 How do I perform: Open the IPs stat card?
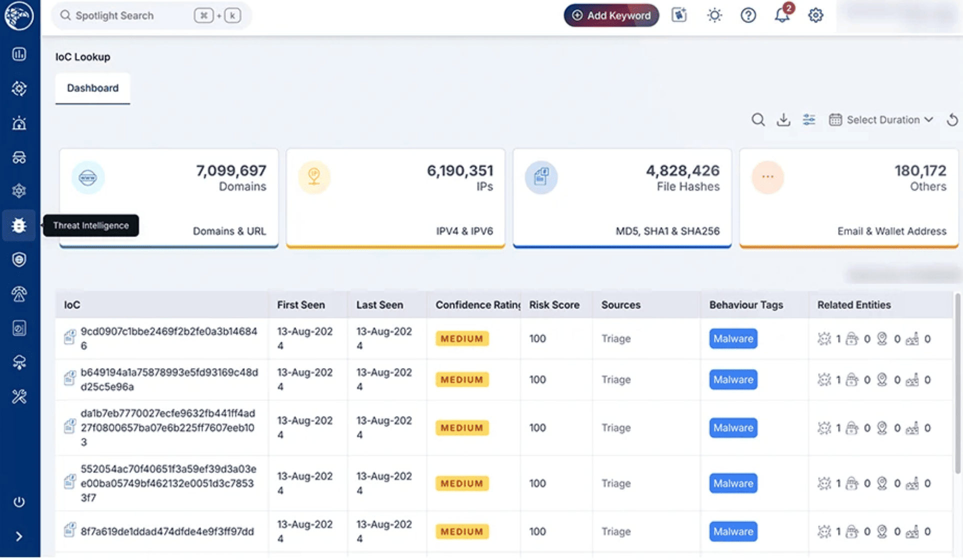pyautogui.click(x=395, y=198)
